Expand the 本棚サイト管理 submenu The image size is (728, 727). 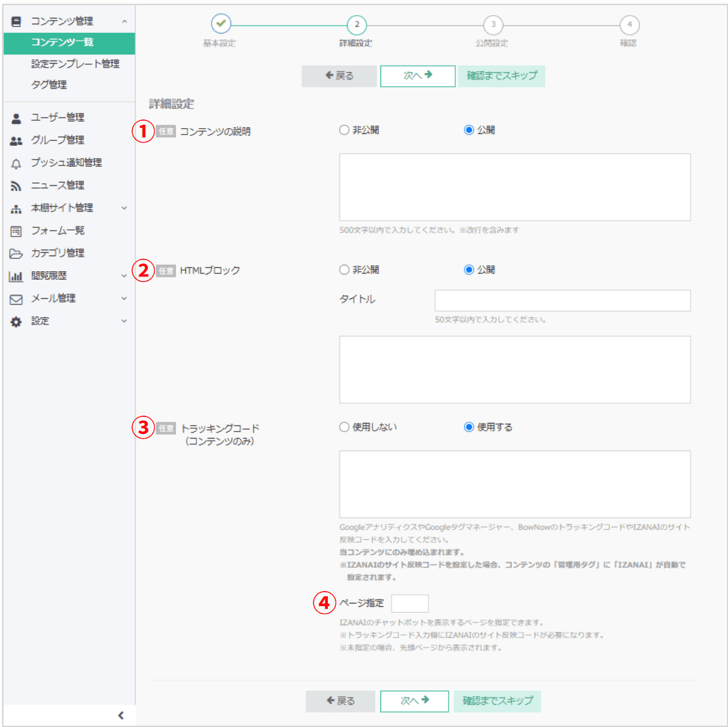[124, 208]
